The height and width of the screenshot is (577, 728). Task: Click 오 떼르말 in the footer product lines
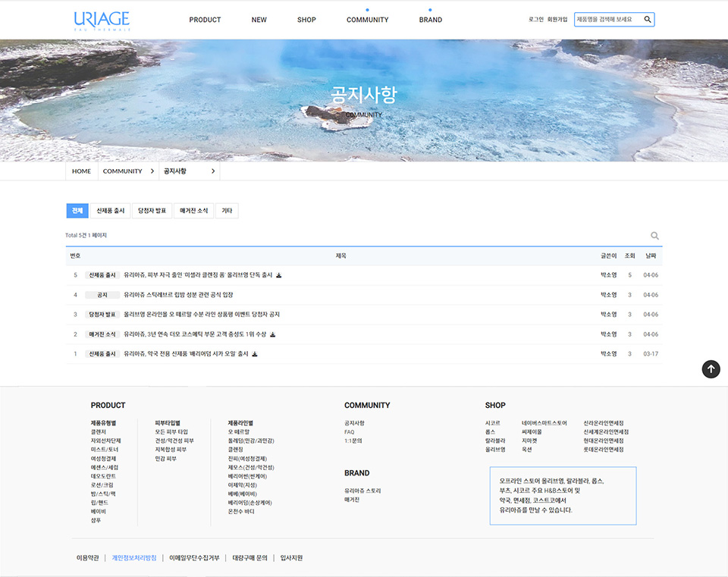point(239,432)
